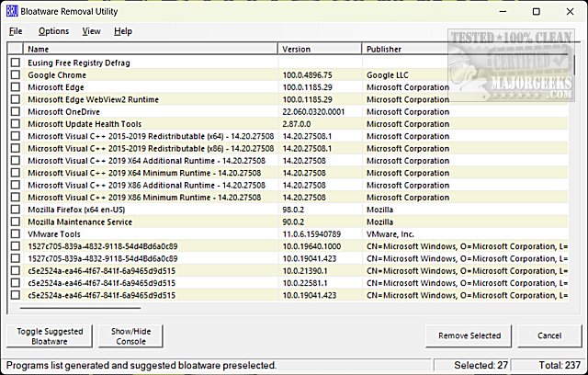The width and height of the screenshot is (588, 375).
Task: Open the Options menu
Action: [53, 31]
